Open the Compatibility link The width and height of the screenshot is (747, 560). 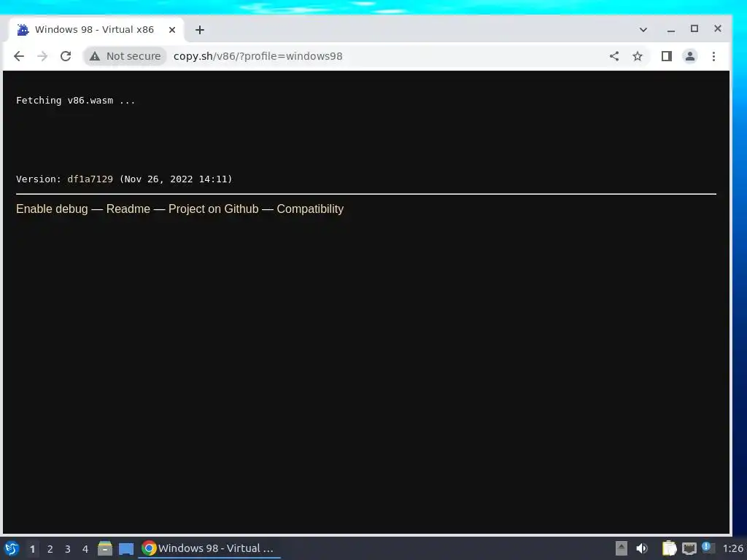pyautogui.click(x=310, y=209)
